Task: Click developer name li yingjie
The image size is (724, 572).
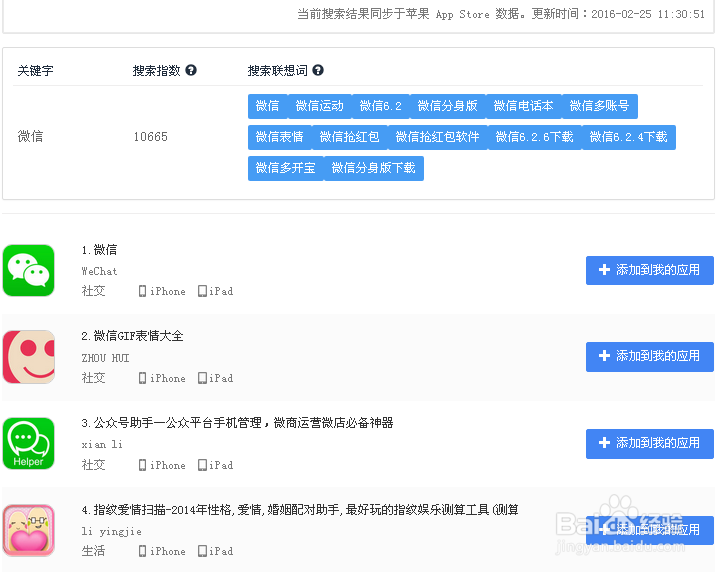Action: tap(111, 531)
